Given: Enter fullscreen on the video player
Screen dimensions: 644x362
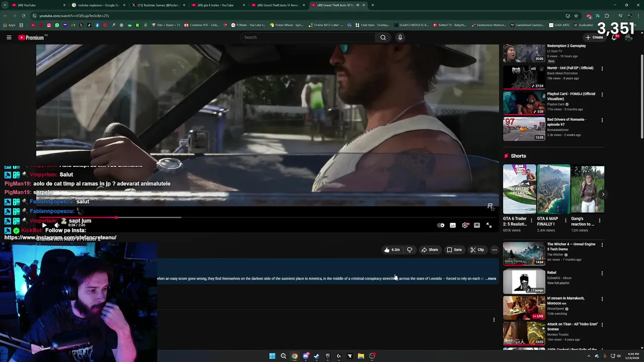Looking at the screenshot, I should (x=489, y=225).
